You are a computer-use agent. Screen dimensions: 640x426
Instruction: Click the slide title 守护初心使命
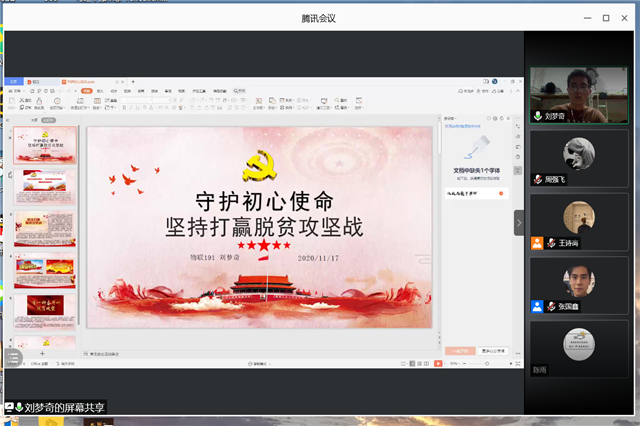[264, 198]
